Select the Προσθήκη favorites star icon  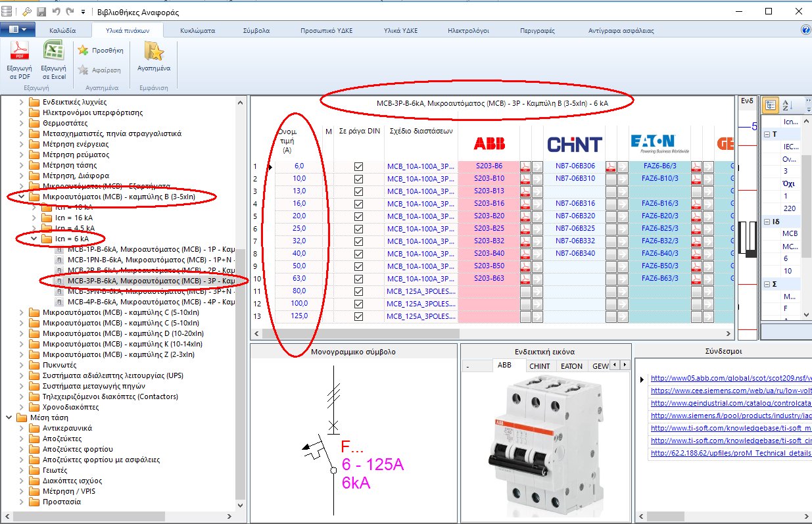[84, 49]
